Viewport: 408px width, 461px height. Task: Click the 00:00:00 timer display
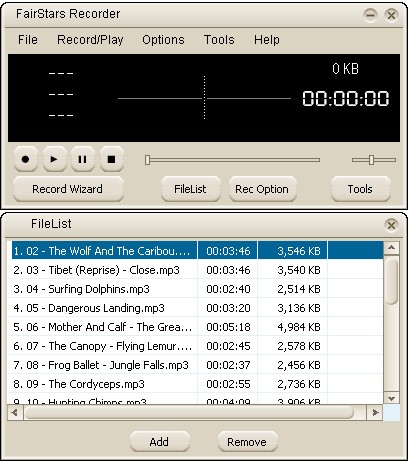[346, 98]
